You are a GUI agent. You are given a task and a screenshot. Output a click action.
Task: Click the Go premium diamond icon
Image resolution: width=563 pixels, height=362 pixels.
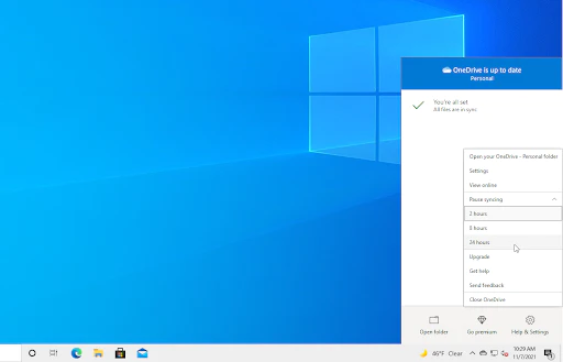coord(481,320)
